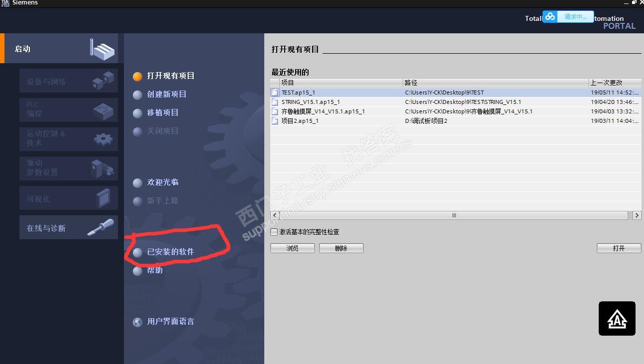Open the 设备与网络 portal
The image size is (644, 364).
click(x=69, y=81)
